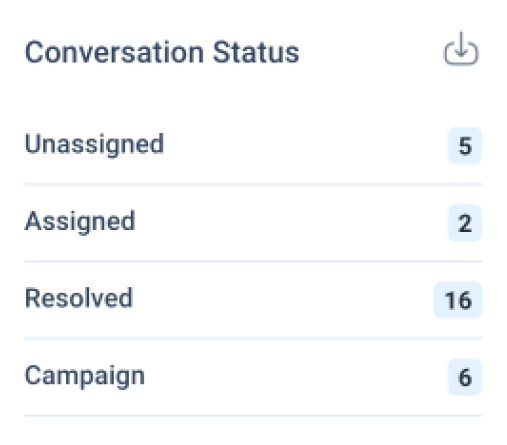
Task: Click the Unassigned count badge showing 5
Action: click(465, 146)
